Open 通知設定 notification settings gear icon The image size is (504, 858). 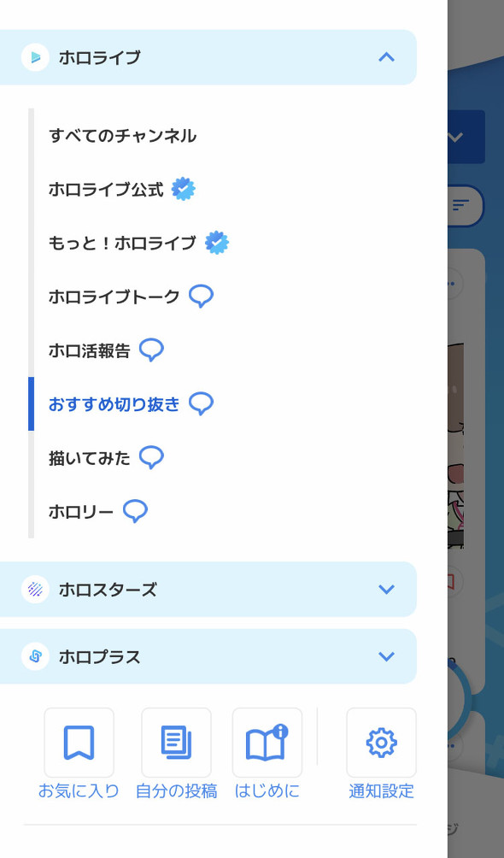(x=381, y=743)
